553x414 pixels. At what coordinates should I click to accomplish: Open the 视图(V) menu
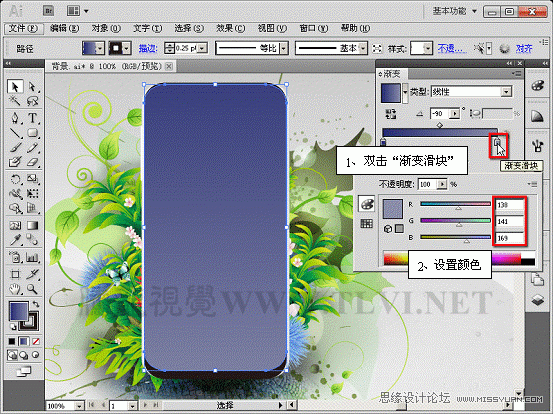[272, 28]
